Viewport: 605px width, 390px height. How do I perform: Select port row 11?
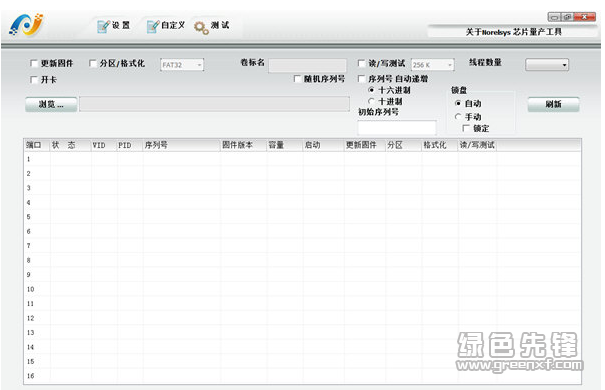302,304
